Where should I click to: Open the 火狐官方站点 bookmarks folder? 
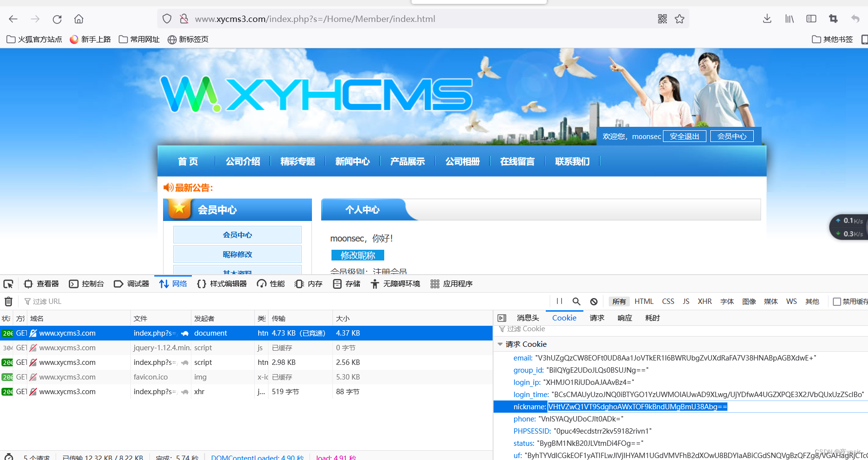pos(34,39)
